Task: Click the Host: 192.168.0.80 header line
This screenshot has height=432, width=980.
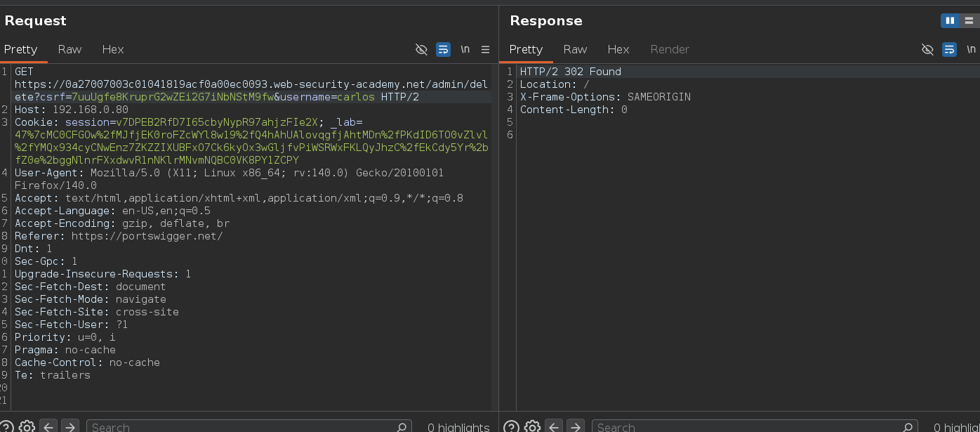Action: click(72, 110)
